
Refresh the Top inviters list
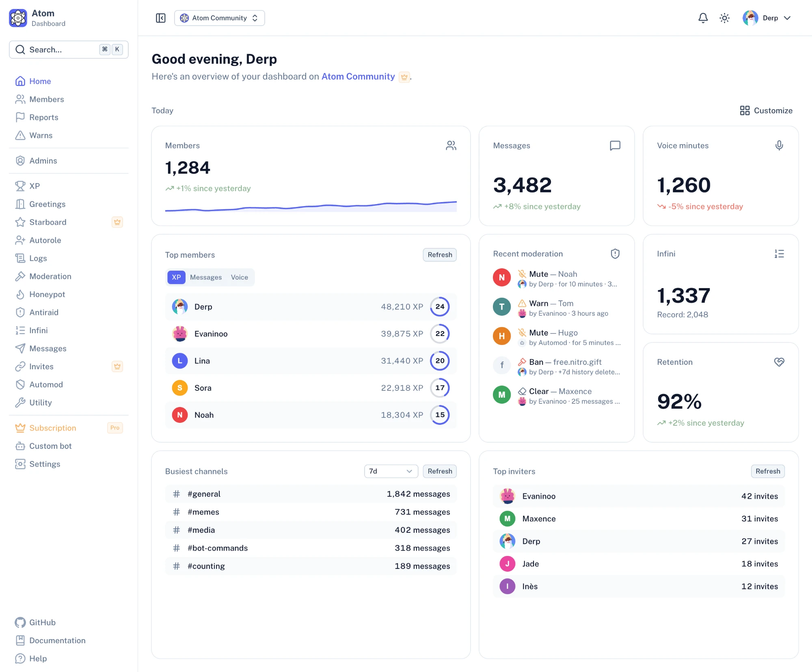tap(768, 471)
